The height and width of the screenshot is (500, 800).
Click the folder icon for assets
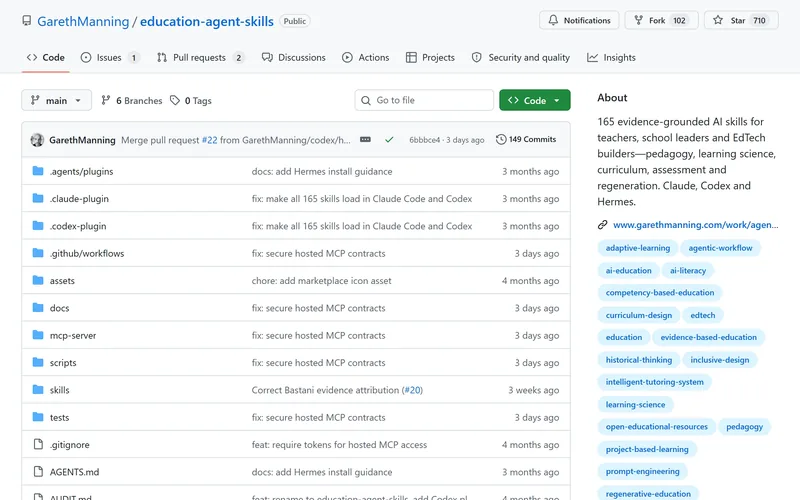tap(38, 280)
